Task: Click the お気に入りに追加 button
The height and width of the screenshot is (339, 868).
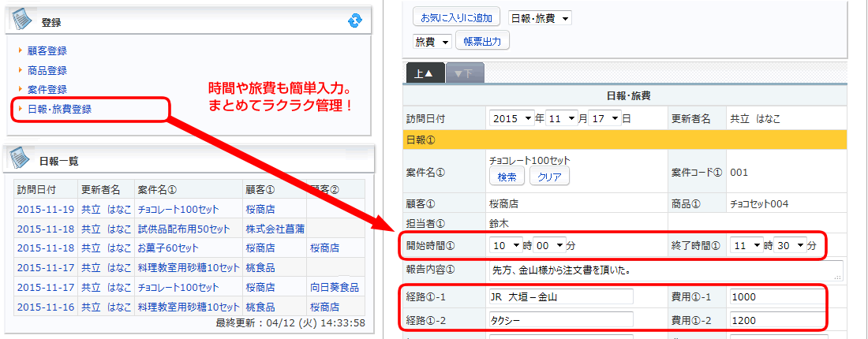Action: [x=457, y=17]
